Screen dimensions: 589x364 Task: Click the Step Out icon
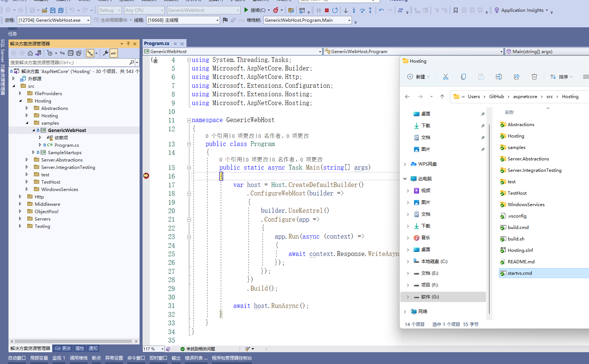click(x=370, y=10)
